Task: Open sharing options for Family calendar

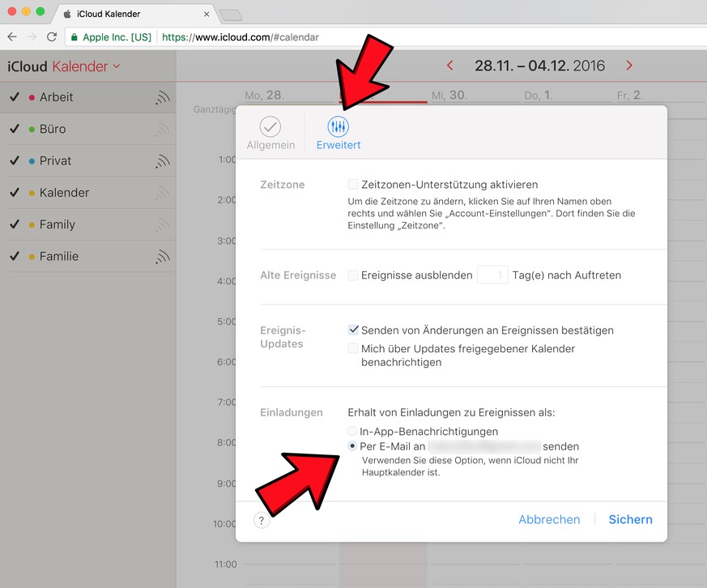Action: [x=163, y=224]
